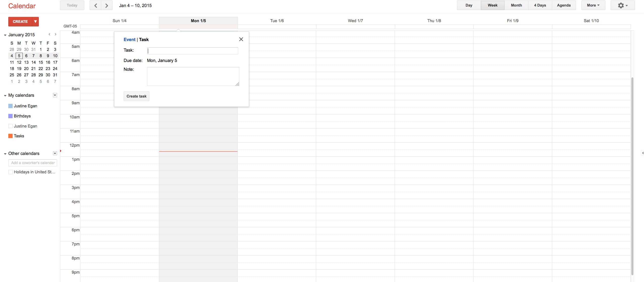The width and height of the screenshot is (644, 282).
Task: Open the More dropdown menu
Action: point(593,5)
